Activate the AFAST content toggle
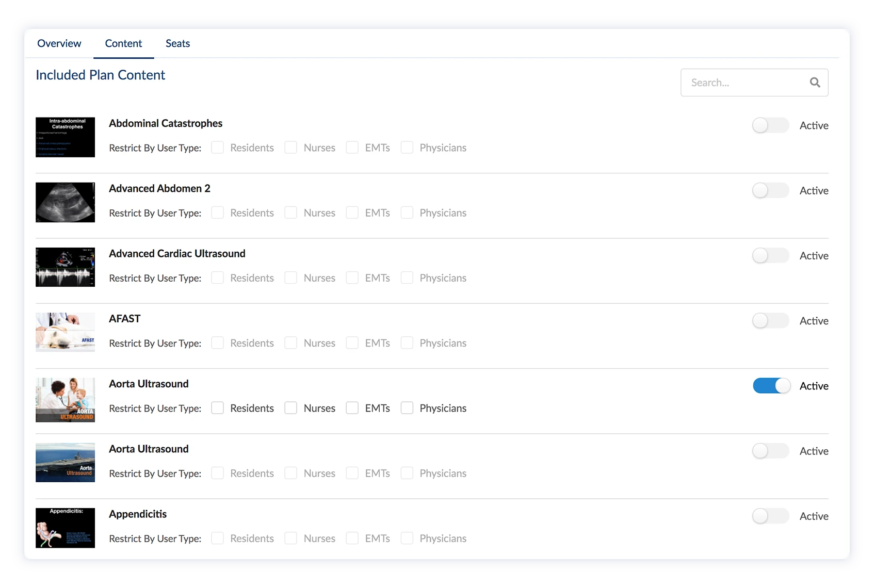The width and height of the screenshot is (874, 588). [770, 321]
